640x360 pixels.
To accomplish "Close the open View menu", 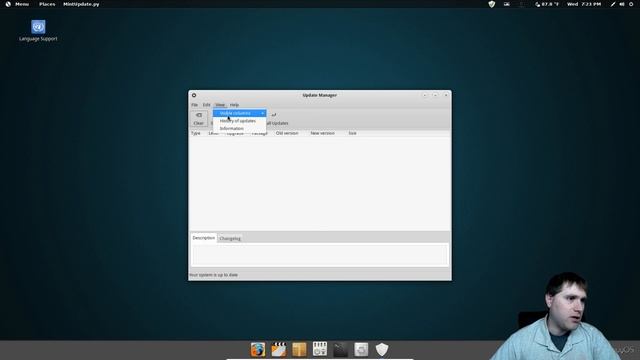I will [220, 105].
